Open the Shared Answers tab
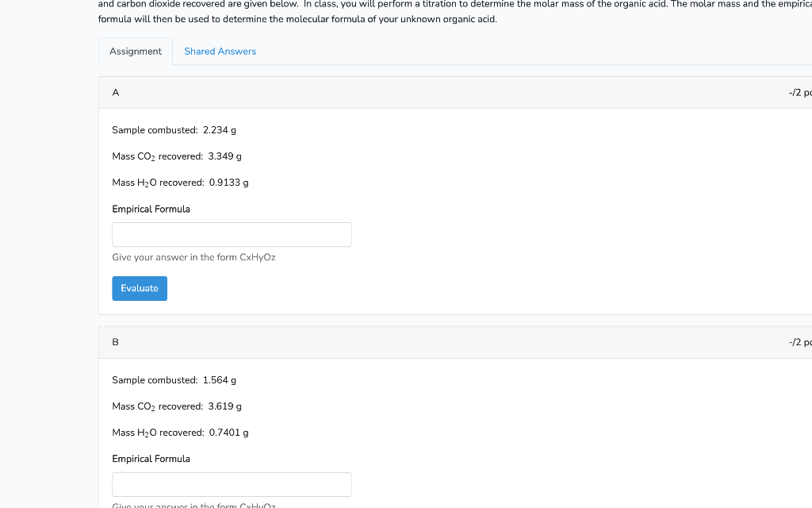 point(220,52)
